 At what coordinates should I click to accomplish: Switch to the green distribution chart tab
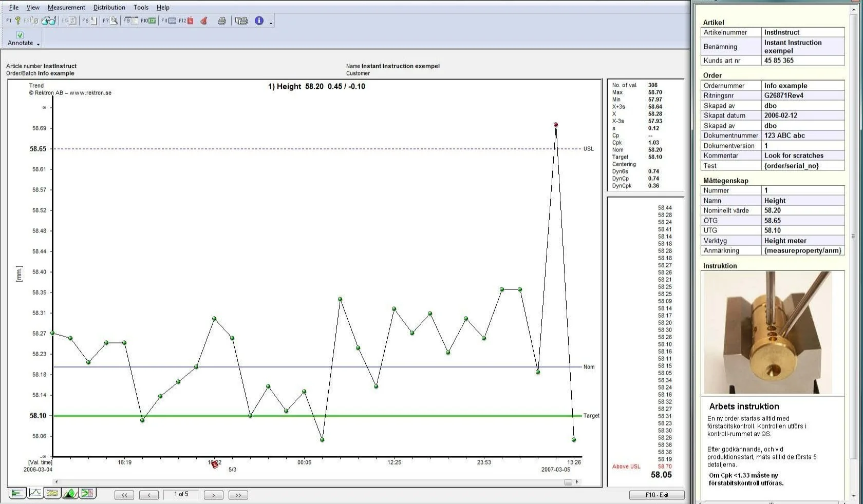click(x=70, y=493)
